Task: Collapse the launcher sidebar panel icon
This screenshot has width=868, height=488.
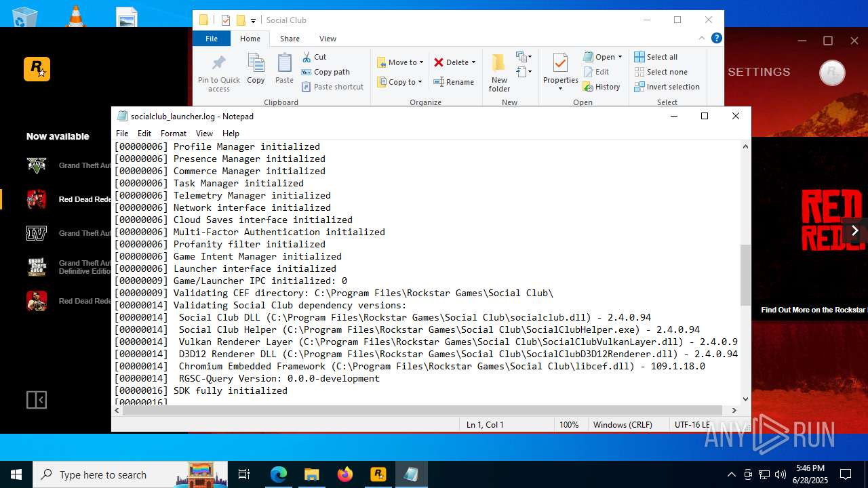Action: (37, 400)
